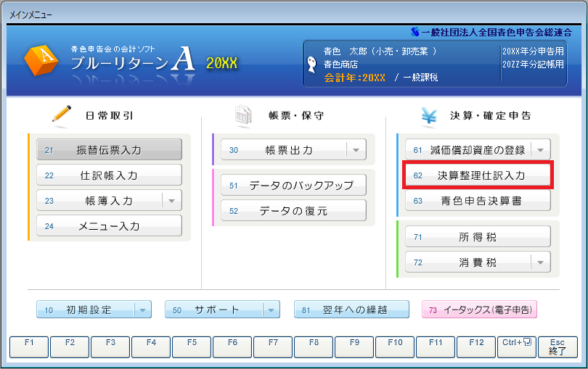Open 青色申告決算書 (63)
588x369 pixels.
point(478,201)
